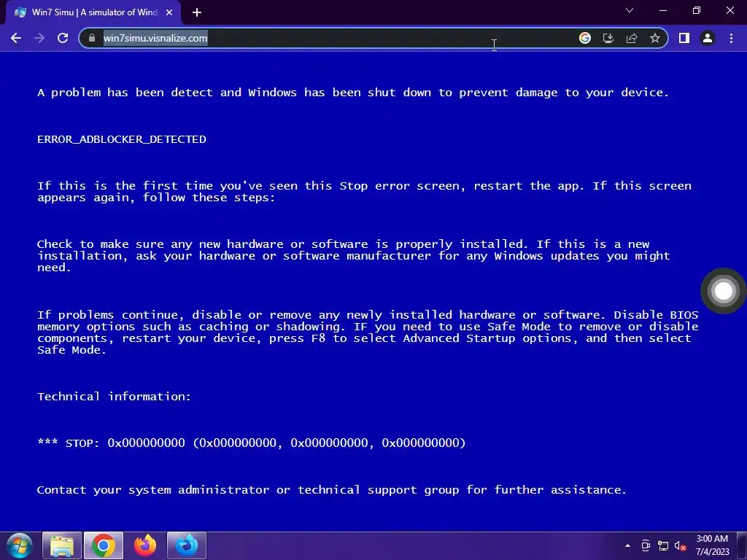747x560 pixels.
Task: Click 'Contact your system administrator' line
Action: click(332, 490)
